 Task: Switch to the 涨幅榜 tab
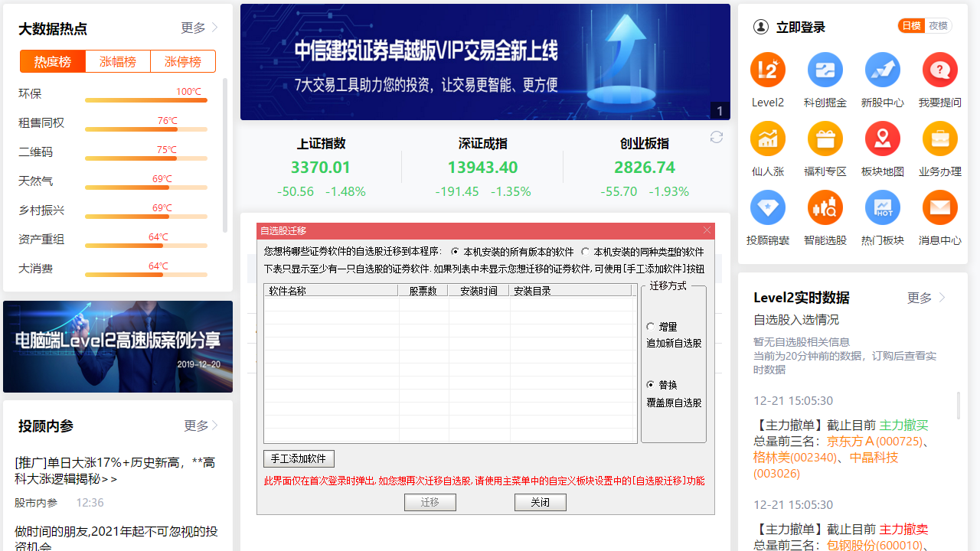(x=118, y=61)
